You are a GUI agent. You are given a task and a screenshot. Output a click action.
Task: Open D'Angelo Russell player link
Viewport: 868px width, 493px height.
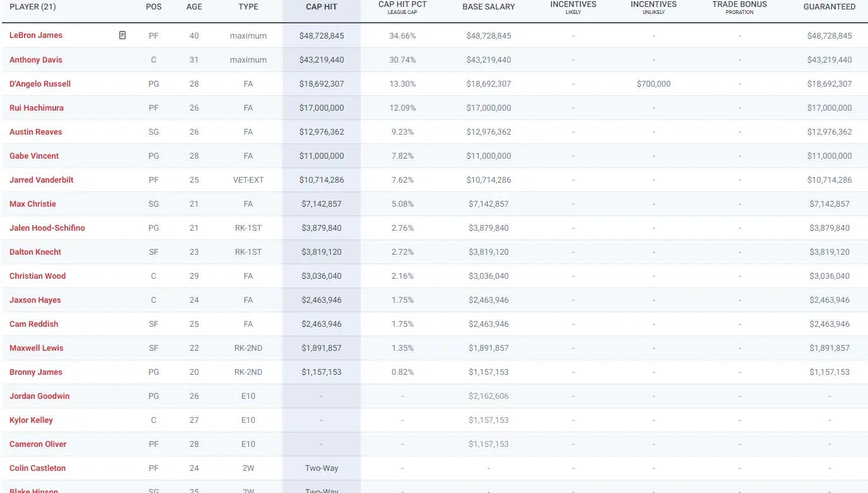pos(40,83)
